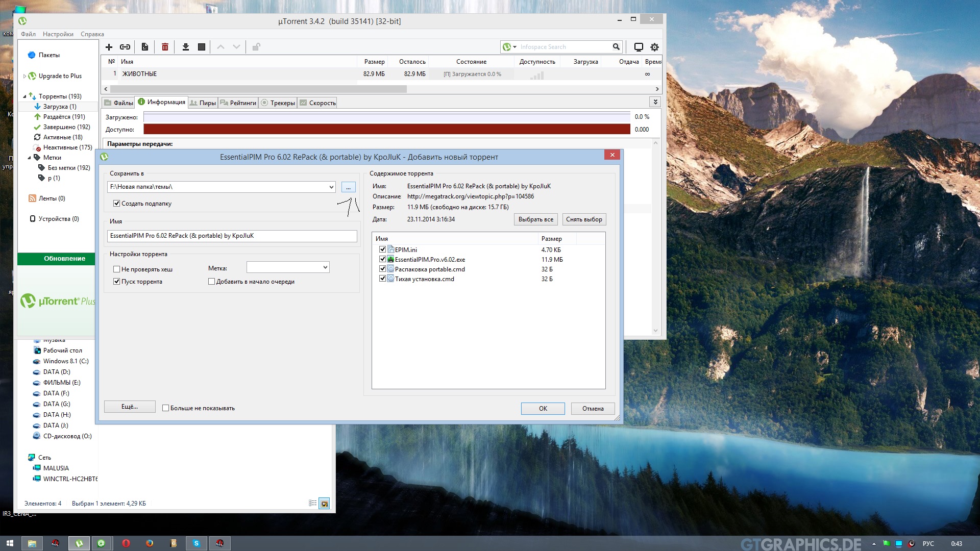
Task: Toggle the Не проверять хеш checkbox
Action: pos(116,269)
